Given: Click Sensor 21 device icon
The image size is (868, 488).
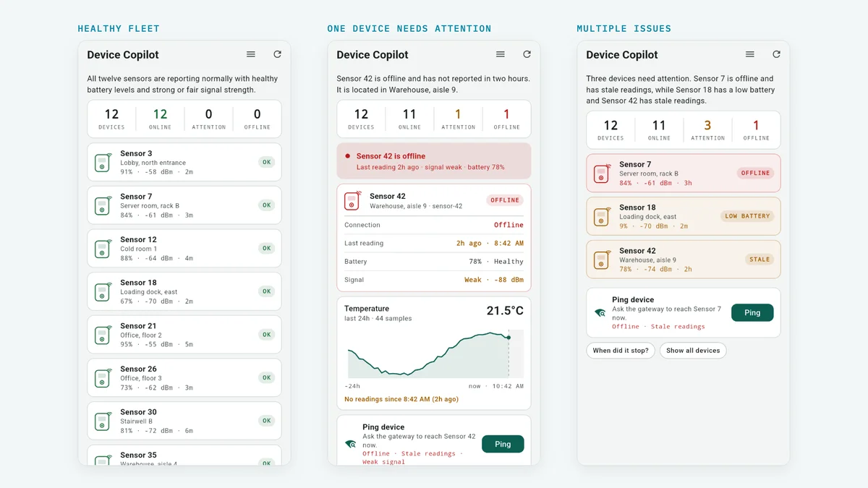Looking at the screenshot, I should [103, 335].
